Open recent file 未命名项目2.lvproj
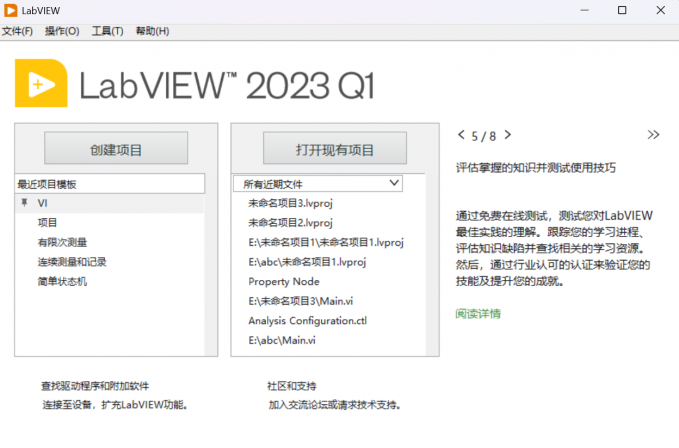 [290, 222]
